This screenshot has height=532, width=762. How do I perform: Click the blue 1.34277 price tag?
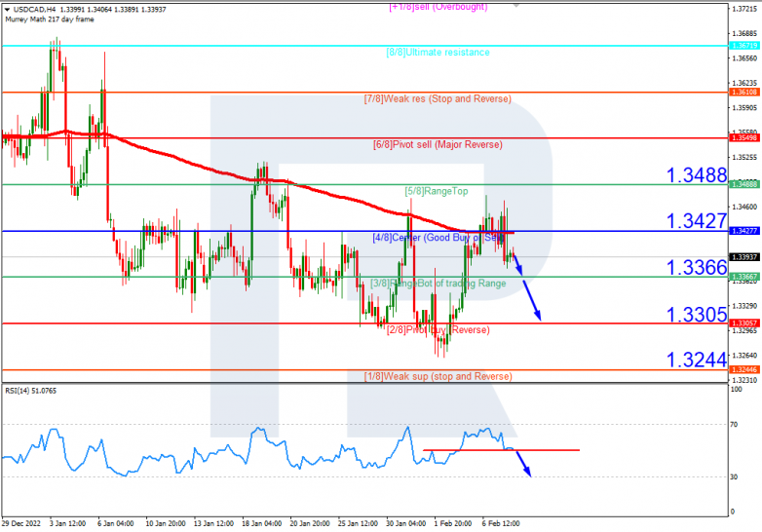pyautogui.click(x=744, y=231)
